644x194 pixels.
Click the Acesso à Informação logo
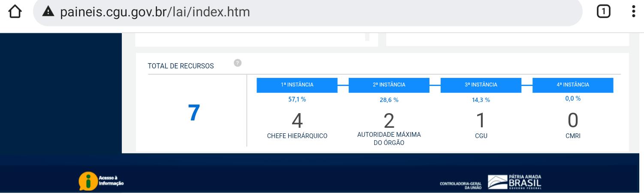(x=101, y=181)
